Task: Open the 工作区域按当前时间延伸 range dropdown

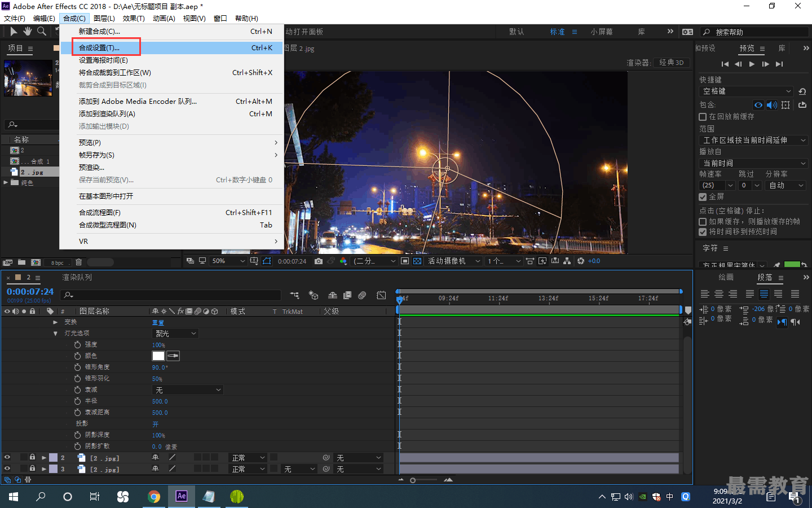Action: 754,140
